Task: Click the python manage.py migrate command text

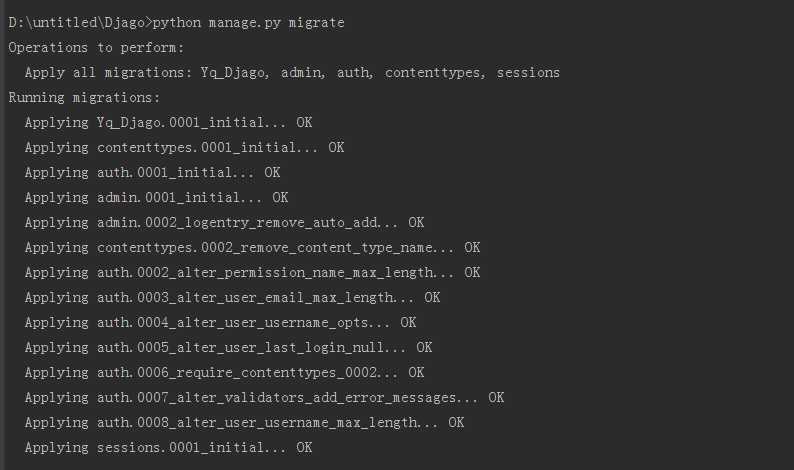Action: tap(249, 23)
